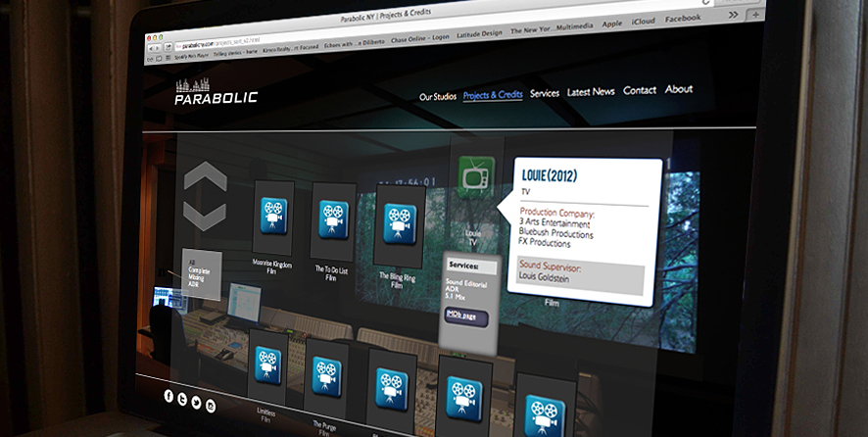Select the All filter option
Screen dimensions: 868x437
[x=192, y=262]
